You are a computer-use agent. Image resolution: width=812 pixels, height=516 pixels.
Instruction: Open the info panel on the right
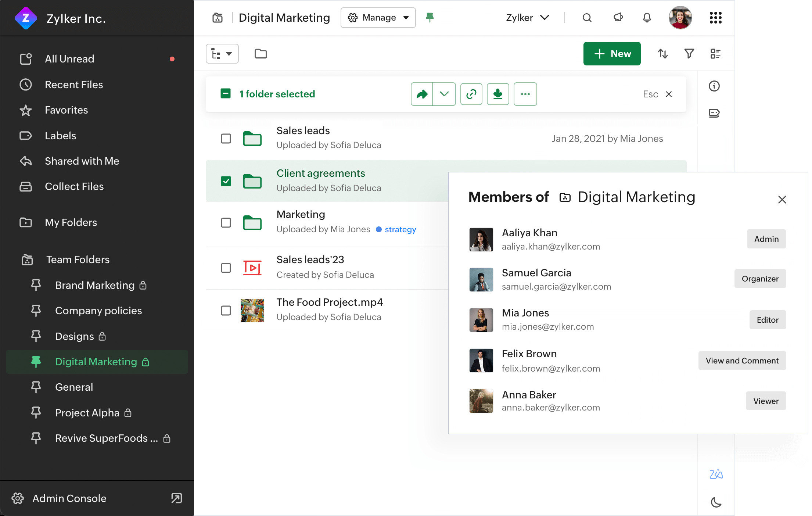(x=714, y=86)
